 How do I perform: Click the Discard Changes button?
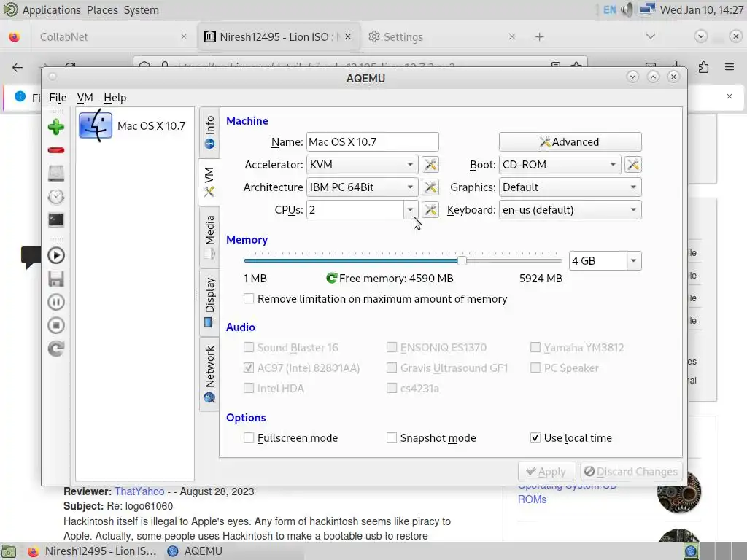[x=631, y=472]
